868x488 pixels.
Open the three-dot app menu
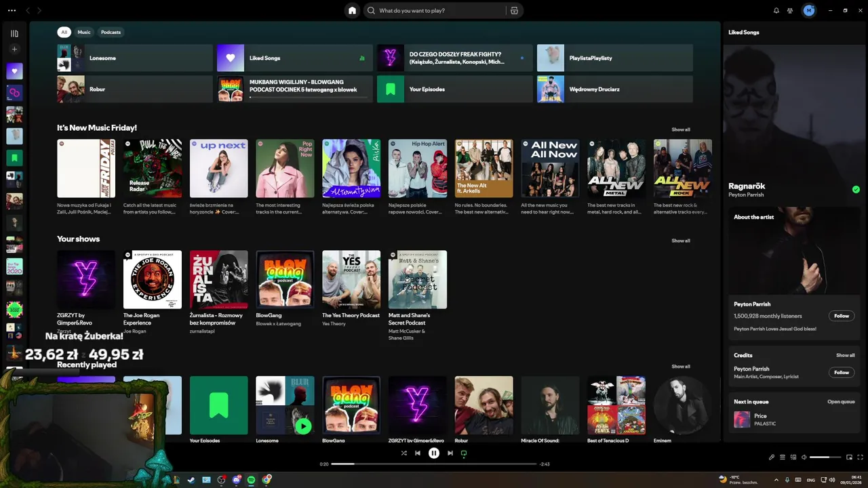coord(12,10)
